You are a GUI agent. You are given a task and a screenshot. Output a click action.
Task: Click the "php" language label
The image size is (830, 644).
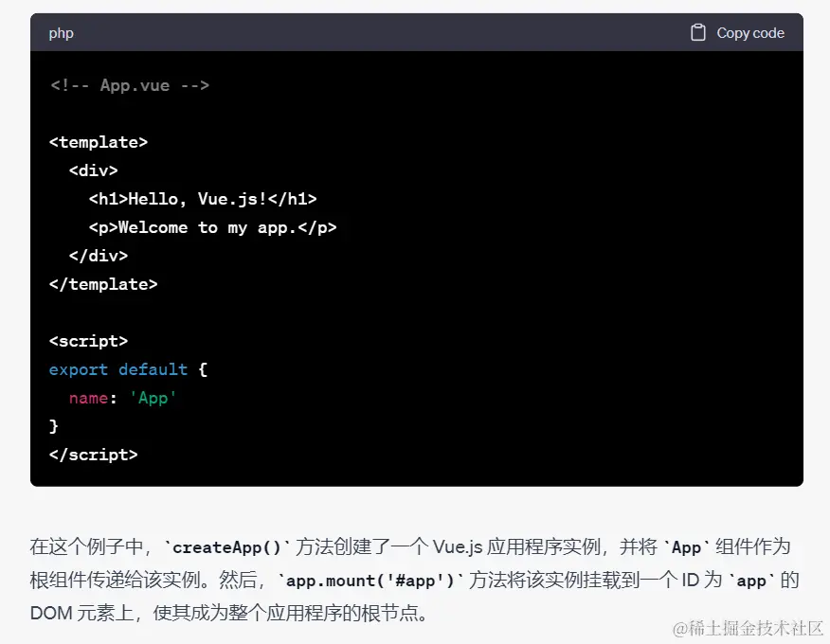(x=61, y=33)
